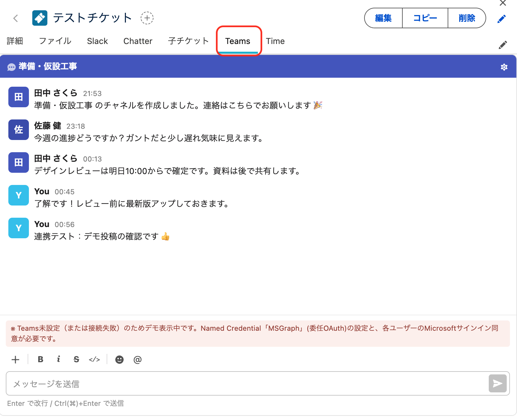
Task: Apply strikethrough formatting
Action: tap(76, 359)
